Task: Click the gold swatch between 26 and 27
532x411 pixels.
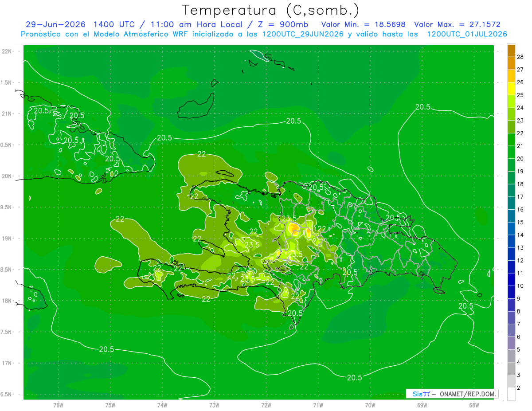Action: pyautogui.click(x=511, y=76)
